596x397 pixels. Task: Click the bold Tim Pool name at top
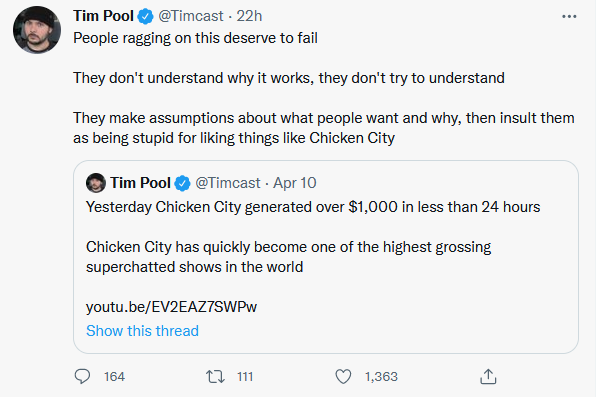tap(103, 16)
